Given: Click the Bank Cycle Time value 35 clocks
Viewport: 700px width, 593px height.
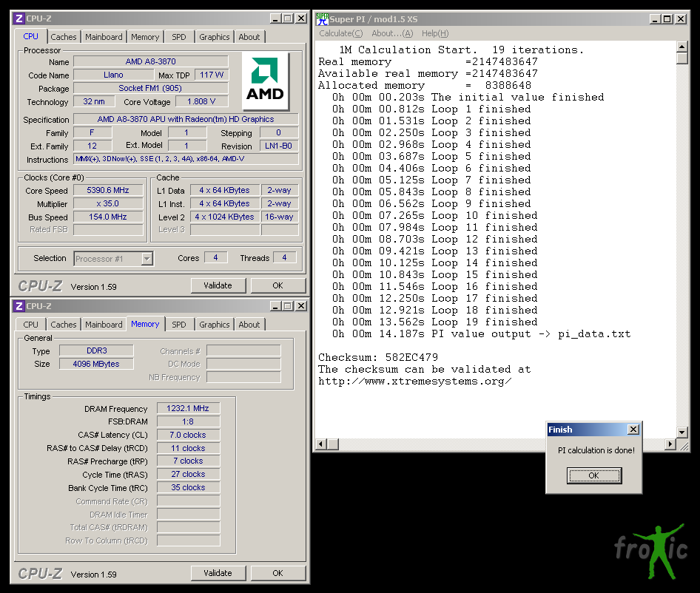Looking at the screenshot, I should click(189, 488).
